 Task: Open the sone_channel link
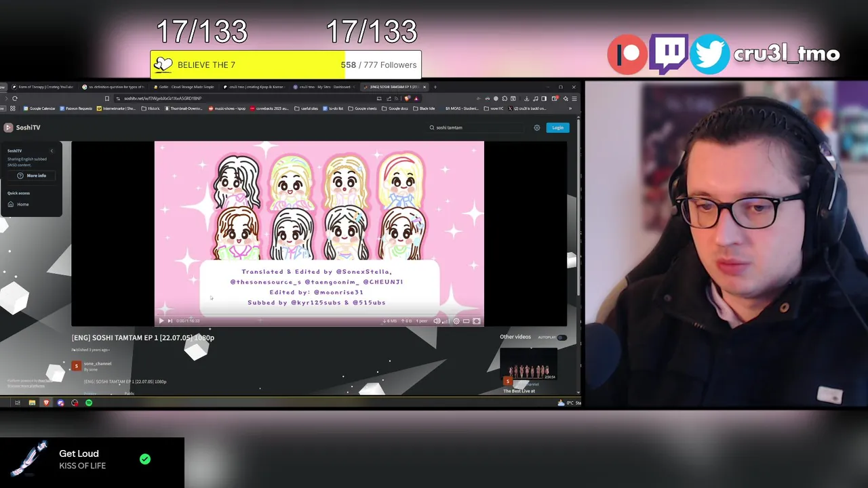coord(98,364)
